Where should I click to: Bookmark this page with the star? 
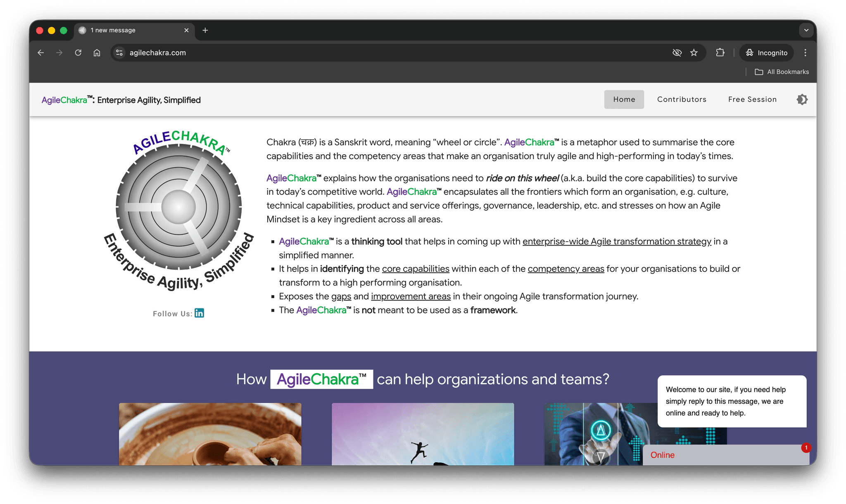pyautogui.click(x=694, y=52)
